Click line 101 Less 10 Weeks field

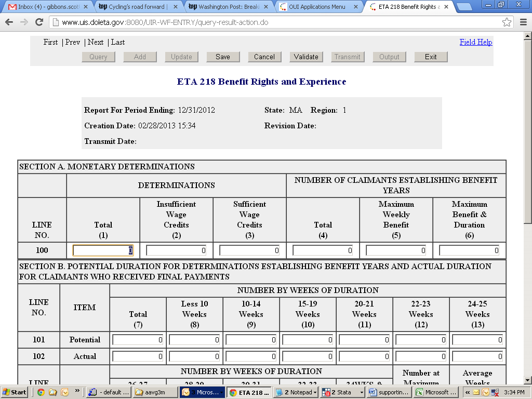pyautogui.click(x=195, y=340)
